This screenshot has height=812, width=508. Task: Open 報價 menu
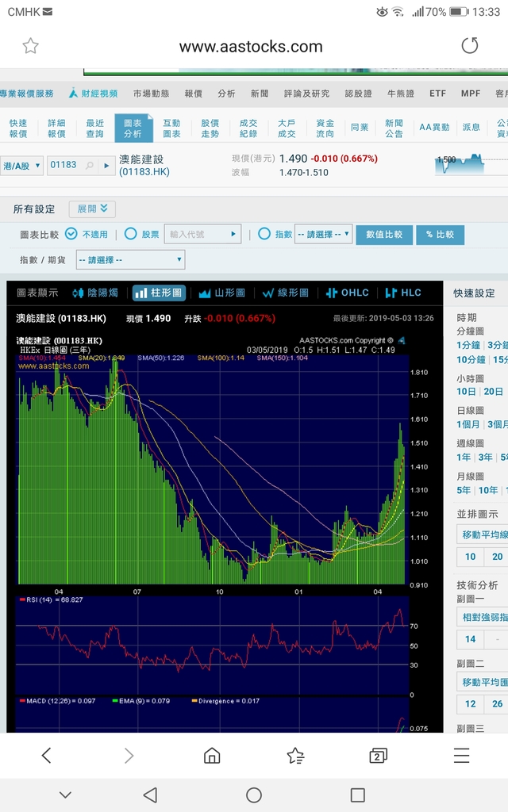[x=194, y=94]
